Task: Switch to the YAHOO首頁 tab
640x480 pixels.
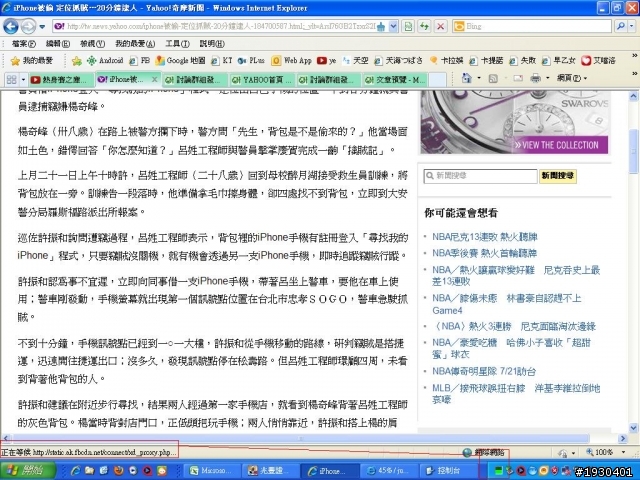Action: click(x=261, y=80)
